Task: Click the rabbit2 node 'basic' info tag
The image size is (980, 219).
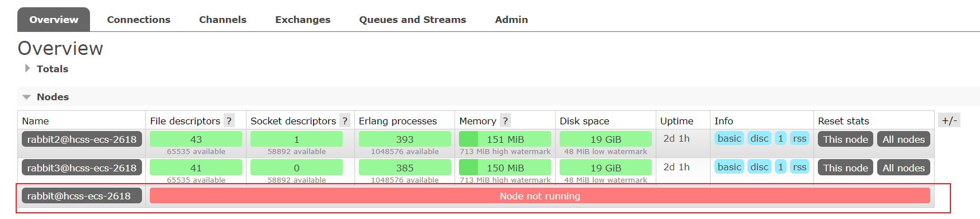Action: [729, 138]
